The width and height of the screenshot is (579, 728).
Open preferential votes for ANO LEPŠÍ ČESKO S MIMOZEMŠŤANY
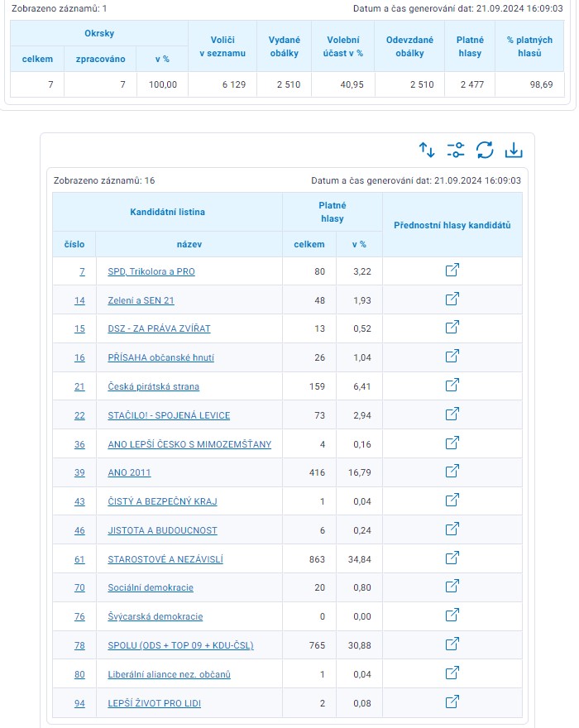point(452,443)
